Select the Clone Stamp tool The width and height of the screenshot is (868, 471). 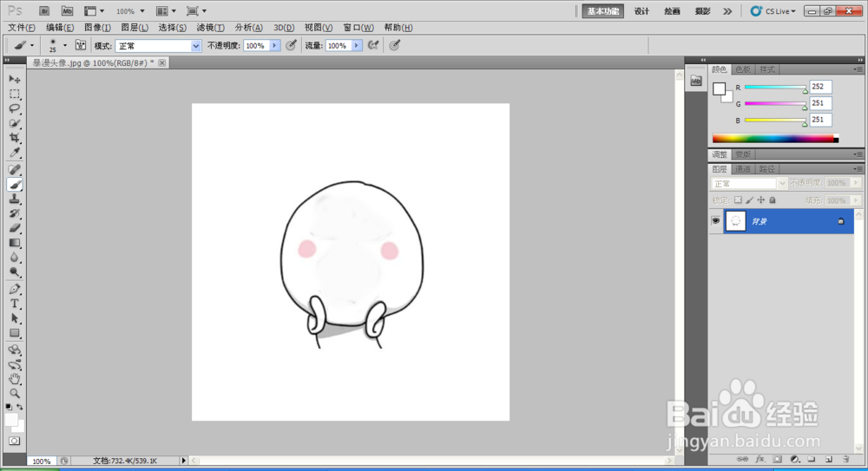[x=15, y=200]
